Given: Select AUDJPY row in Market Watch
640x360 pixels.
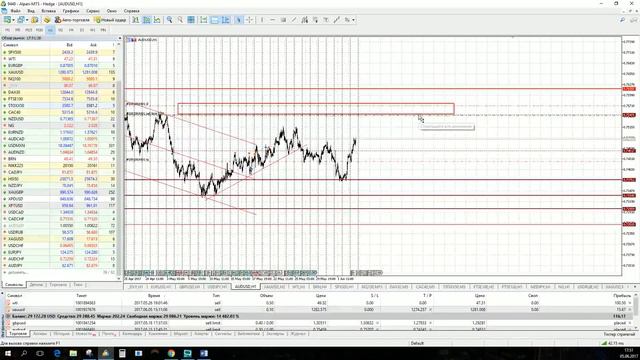Looking at the screenshot, I should [x=59, y=265].
